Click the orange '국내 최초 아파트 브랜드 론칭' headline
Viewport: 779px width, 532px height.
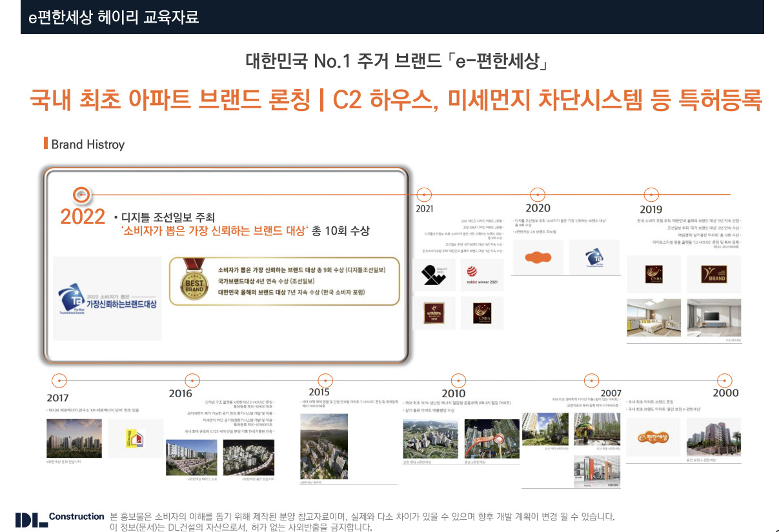(171, 101)
